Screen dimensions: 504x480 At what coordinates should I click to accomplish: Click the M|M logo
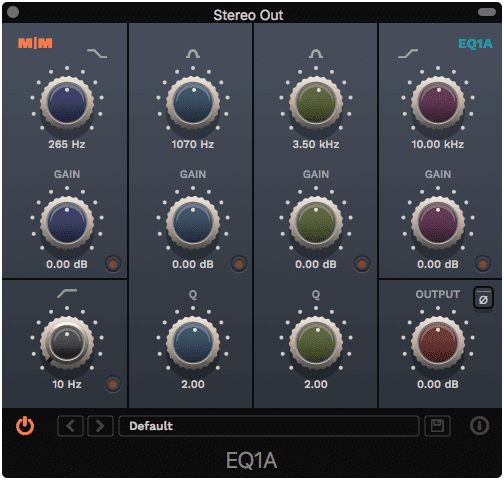[x=35, y=43]
